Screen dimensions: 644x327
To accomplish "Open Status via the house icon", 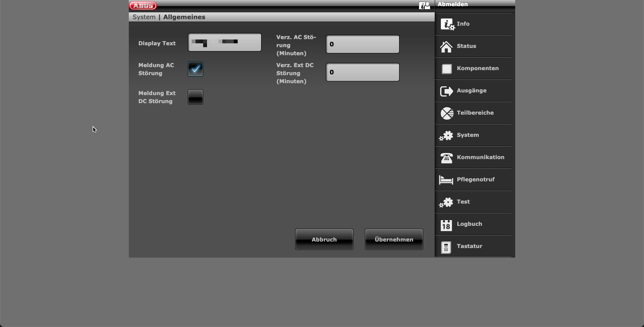I will (446, 46).
